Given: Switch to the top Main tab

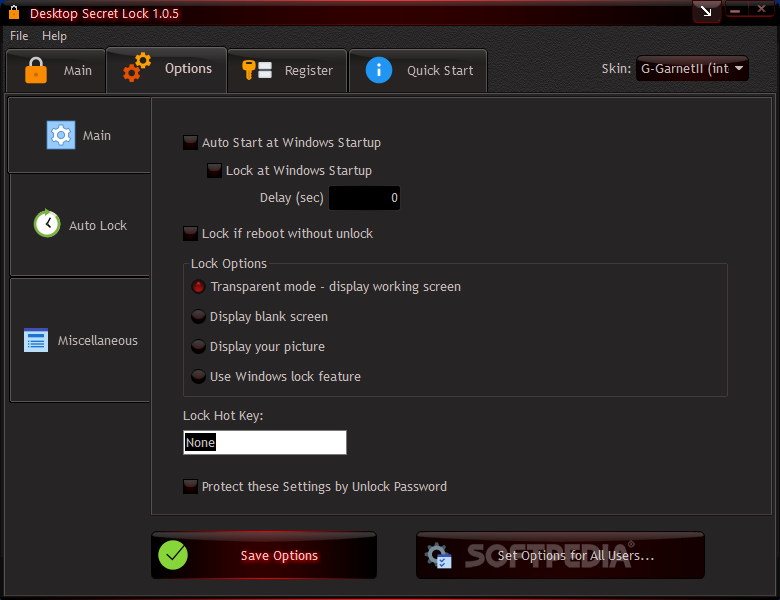Looking at the screenshot, I should pos(56,70).
